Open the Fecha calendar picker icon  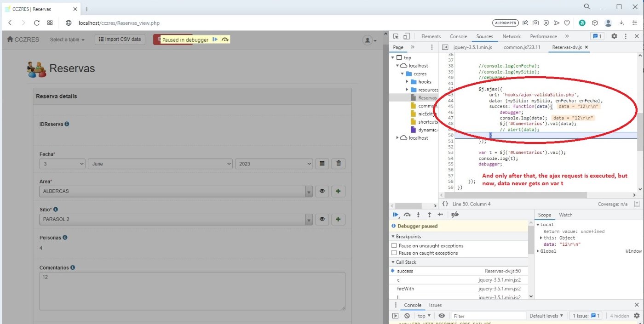322,164
